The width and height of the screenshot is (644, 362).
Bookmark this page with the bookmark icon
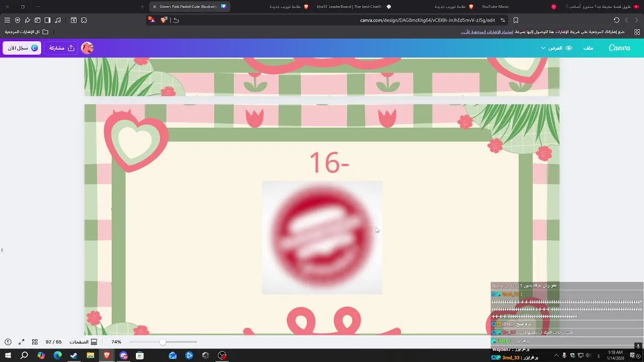pyautogui.click(x=516, y=20)
